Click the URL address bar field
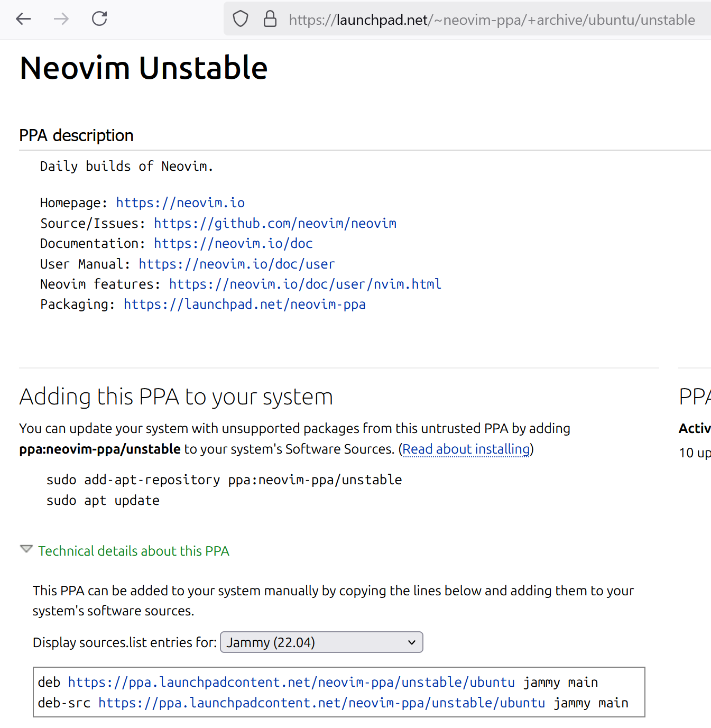The height and width of the screenshot is (728, 711). [x=492, y=20]
